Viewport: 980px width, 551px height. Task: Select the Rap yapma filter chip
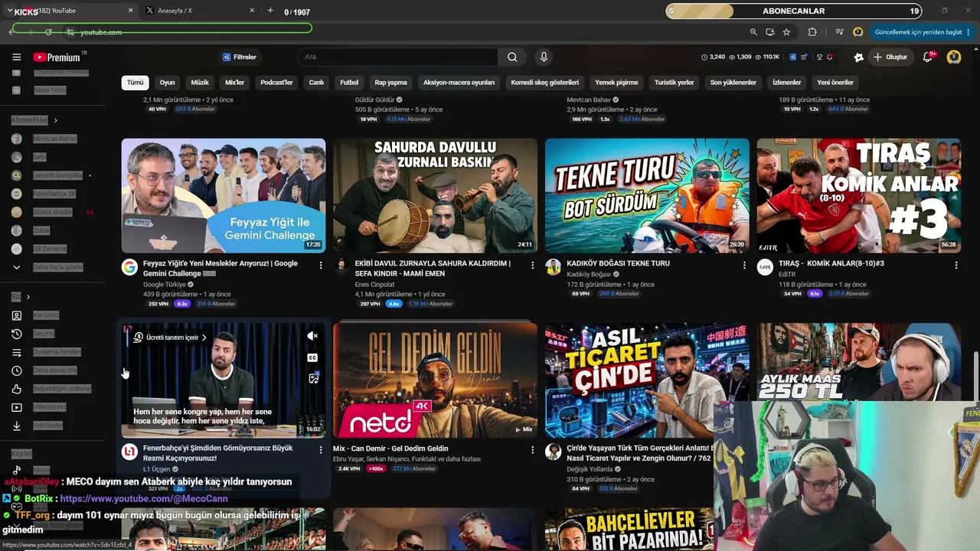(x=390, y=83)
